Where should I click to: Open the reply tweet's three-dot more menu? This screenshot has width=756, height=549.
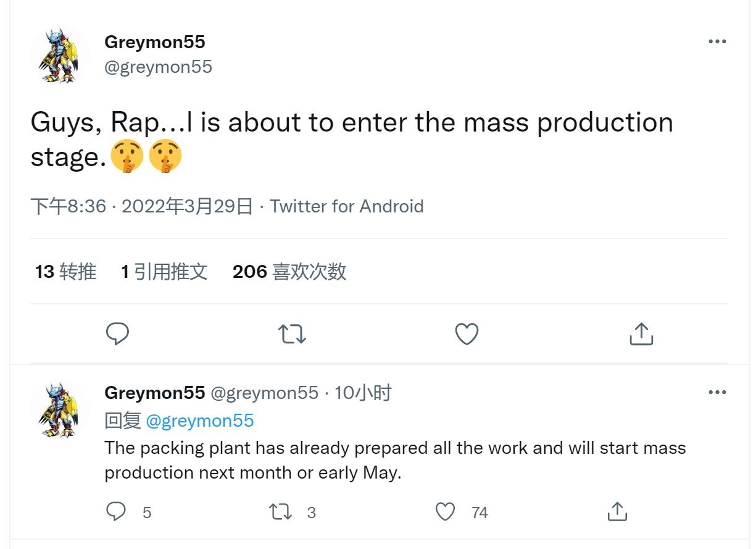click(717, 392)
